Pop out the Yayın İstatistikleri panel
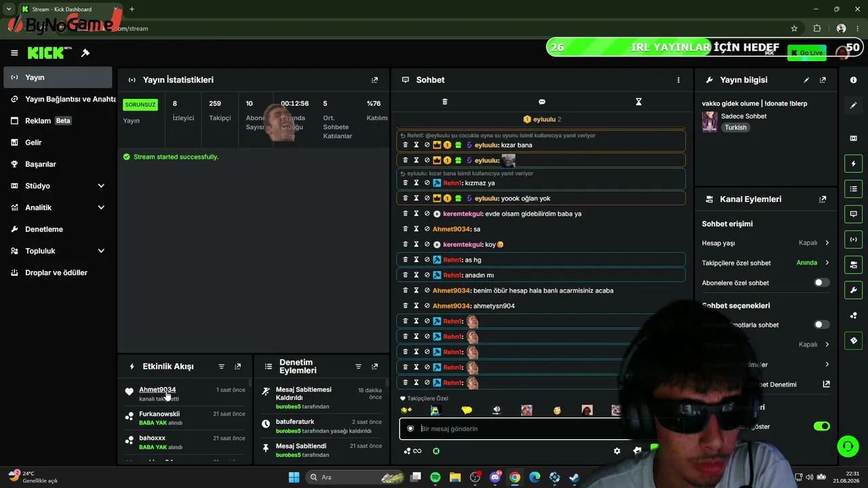This screenshot has width=868, height=488. point(374,80)
